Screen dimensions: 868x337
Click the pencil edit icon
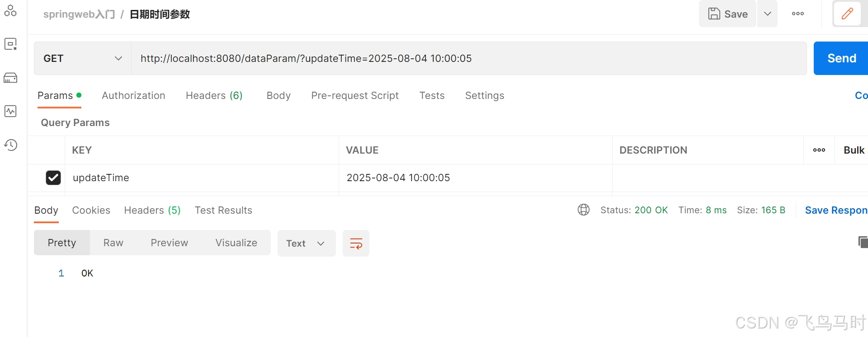tap(847, 14)
